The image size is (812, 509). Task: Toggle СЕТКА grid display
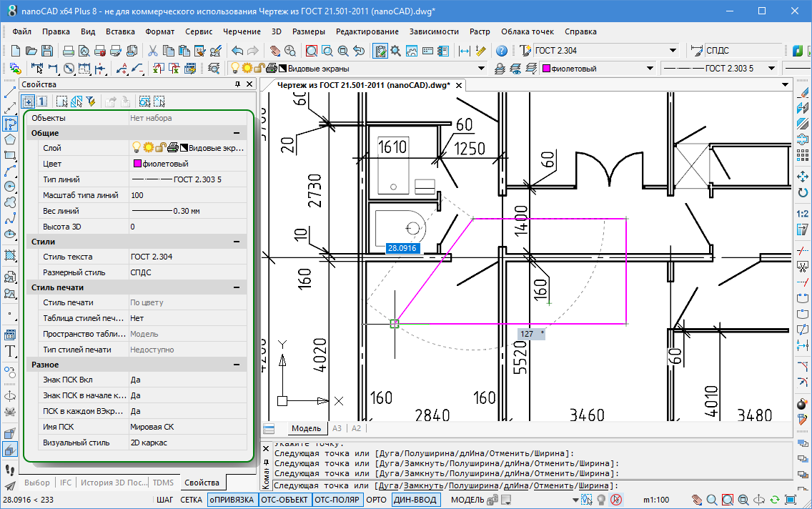point(191,500)
